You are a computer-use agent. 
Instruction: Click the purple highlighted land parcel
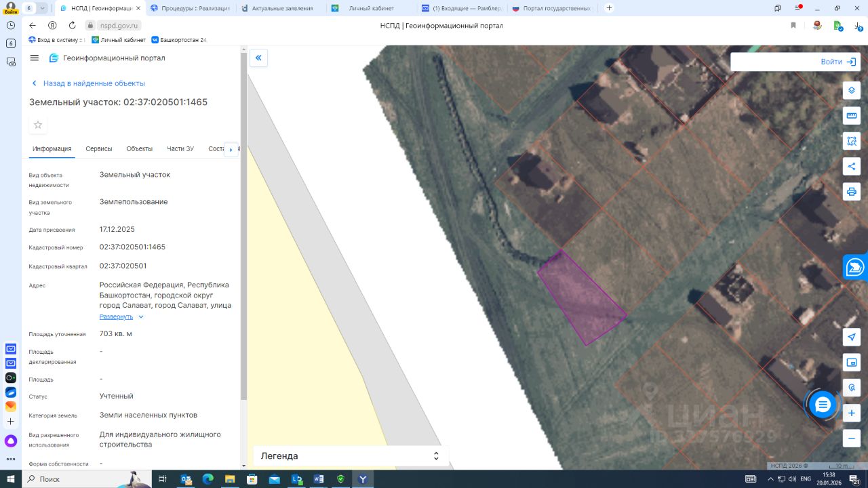coord(581,300)
